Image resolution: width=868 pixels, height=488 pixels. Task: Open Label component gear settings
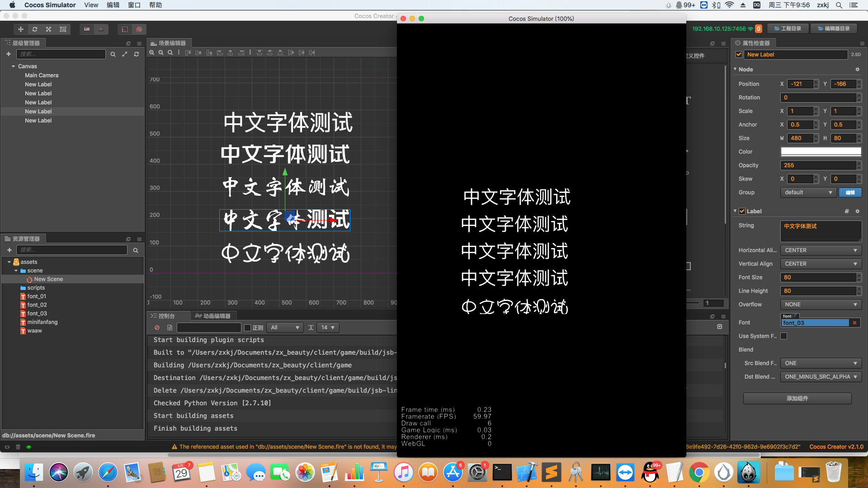[x=857, y=211]
